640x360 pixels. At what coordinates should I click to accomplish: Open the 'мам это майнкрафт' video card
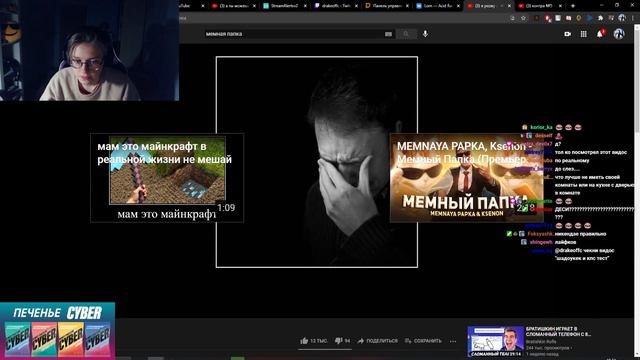click(x=167, y=178)
